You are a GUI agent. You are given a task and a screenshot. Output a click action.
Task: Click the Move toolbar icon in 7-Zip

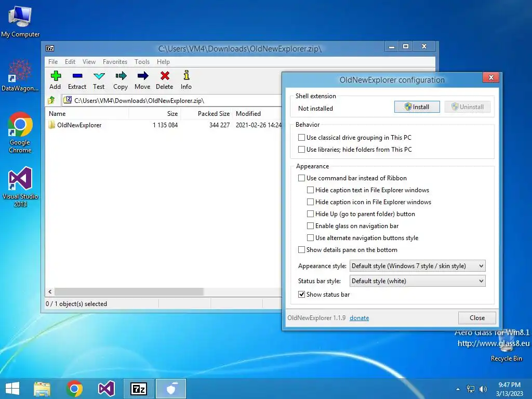[142, 80]
